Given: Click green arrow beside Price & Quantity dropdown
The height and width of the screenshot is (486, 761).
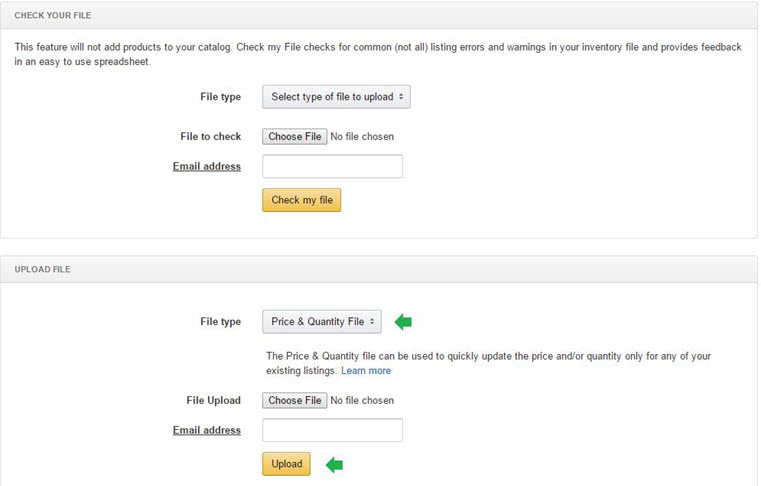Looking at the screenshot, I should (x=404, y=321).
